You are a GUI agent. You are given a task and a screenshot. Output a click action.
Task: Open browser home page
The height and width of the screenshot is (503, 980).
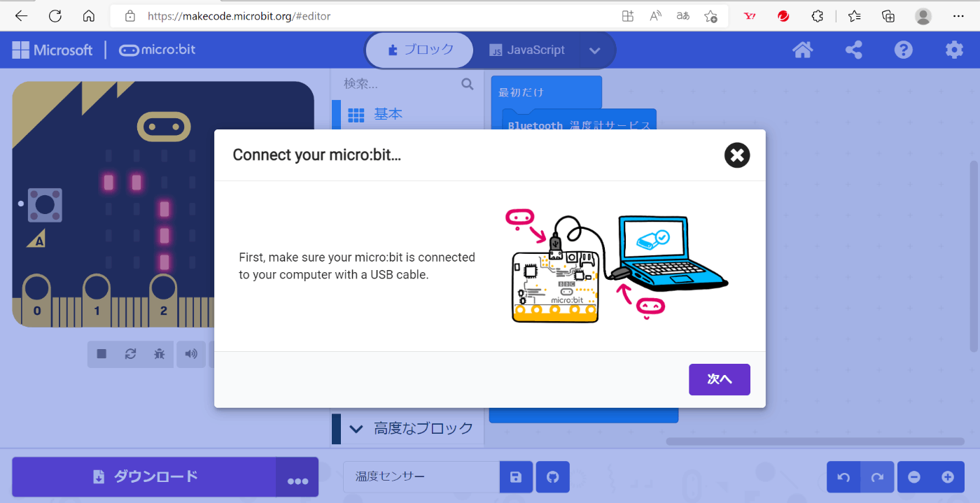(88, 15)
